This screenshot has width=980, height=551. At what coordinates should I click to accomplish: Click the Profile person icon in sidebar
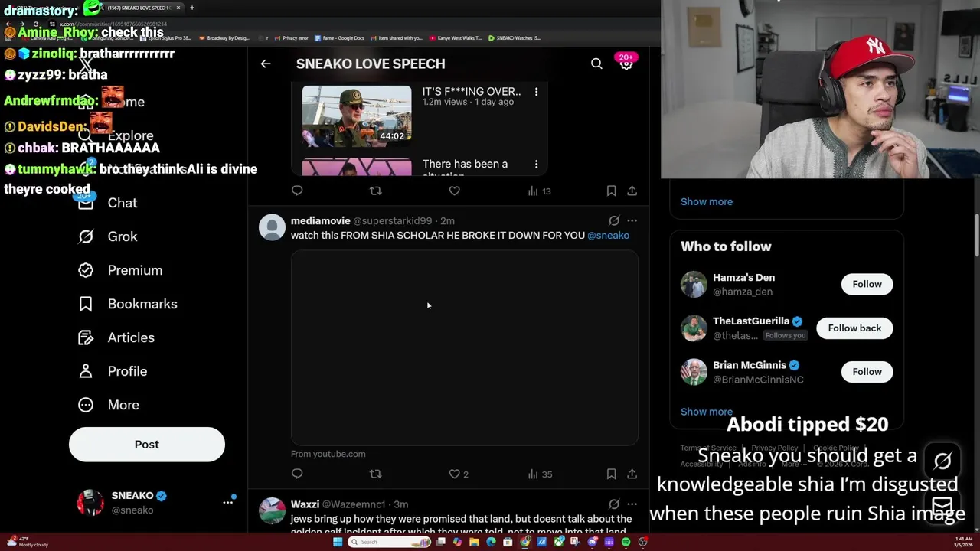tap(86, 371)
